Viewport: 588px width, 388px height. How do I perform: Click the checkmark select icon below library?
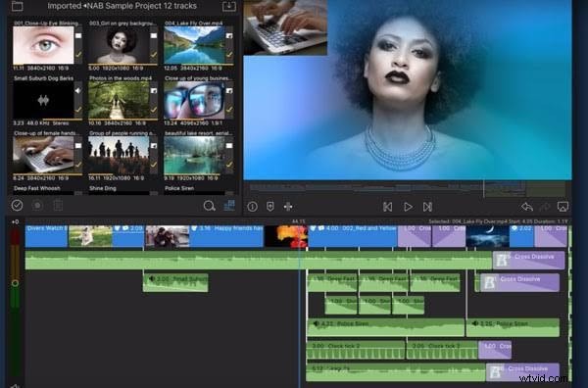[x=17, y=206]
